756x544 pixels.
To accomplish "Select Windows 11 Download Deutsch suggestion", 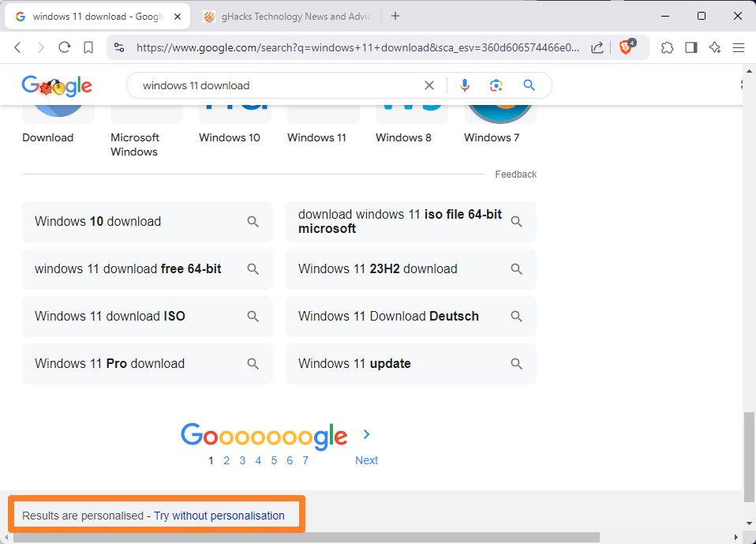I will pos(411,316).
